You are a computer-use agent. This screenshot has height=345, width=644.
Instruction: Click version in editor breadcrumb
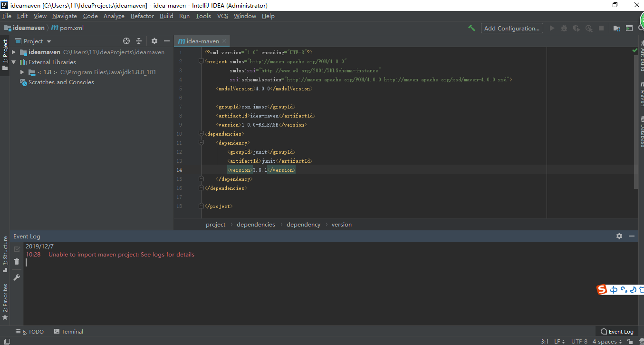click(x=342, y=225)
